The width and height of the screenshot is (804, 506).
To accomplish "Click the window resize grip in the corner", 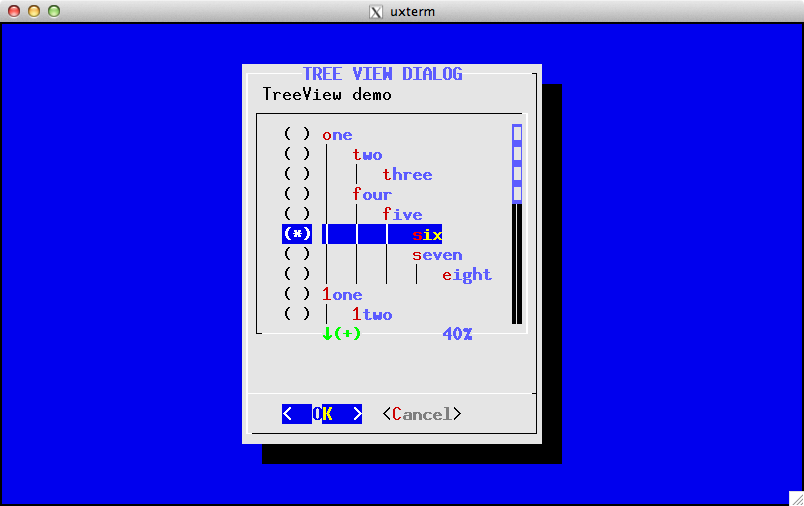I will click(795, 497).
